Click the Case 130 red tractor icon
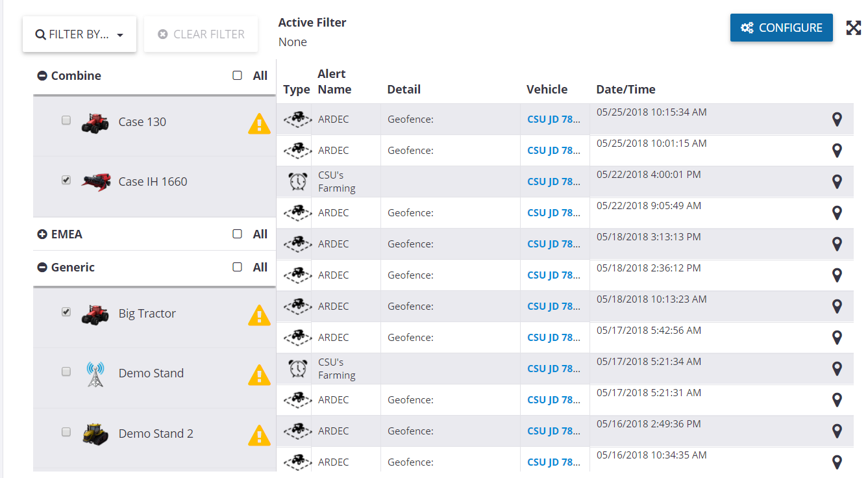The width and height of the screenshot is (868, 478). point(95,123)
